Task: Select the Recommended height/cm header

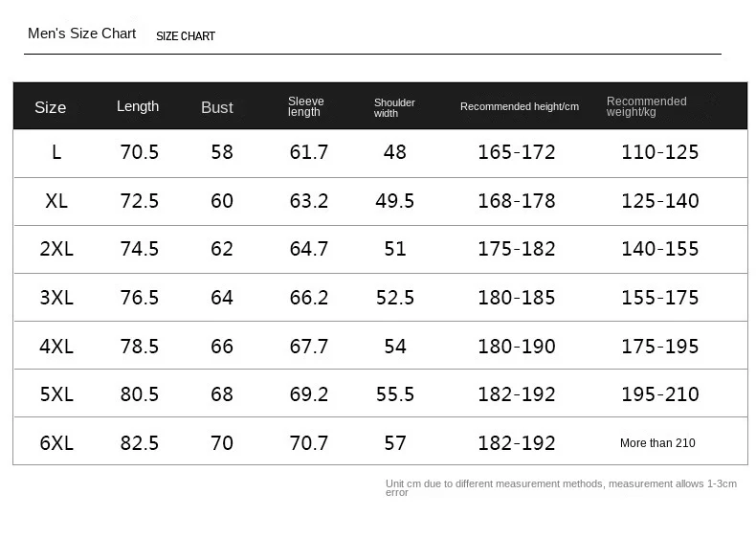Action: [x=520, y=106]
